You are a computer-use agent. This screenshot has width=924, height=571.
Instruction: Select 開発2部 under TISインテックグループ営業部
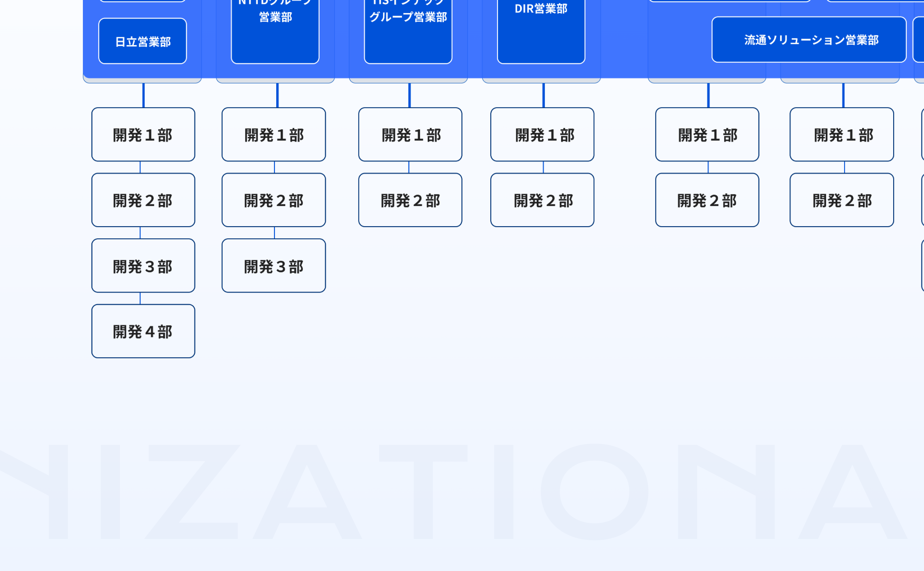[x=410, y=200]
